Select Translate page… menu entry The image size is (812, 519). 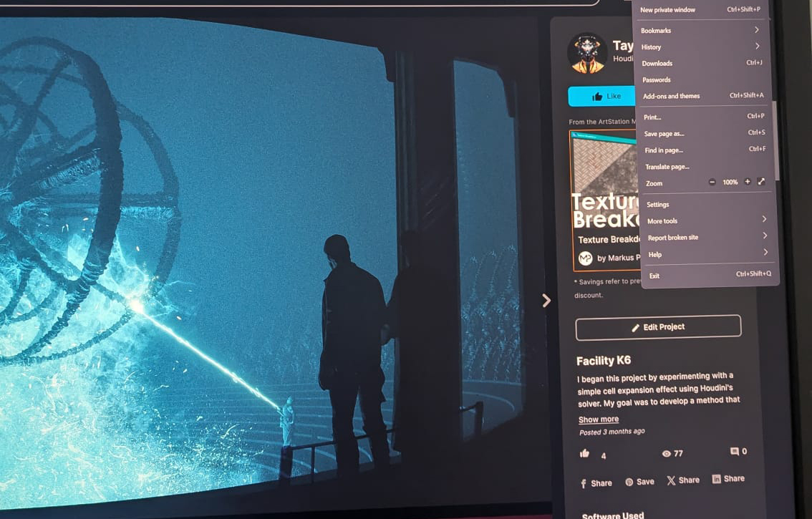706,167
